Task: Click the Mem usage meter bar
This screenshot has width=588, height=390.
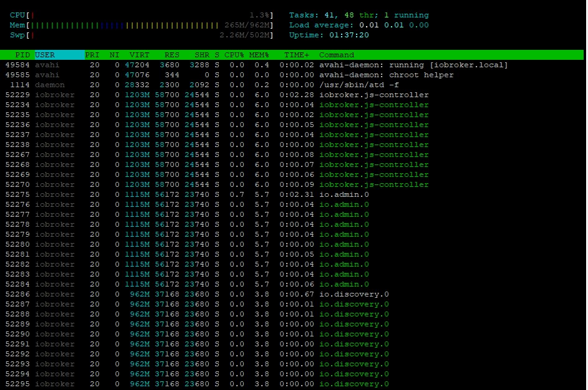Action: click(x=141, y=25)
